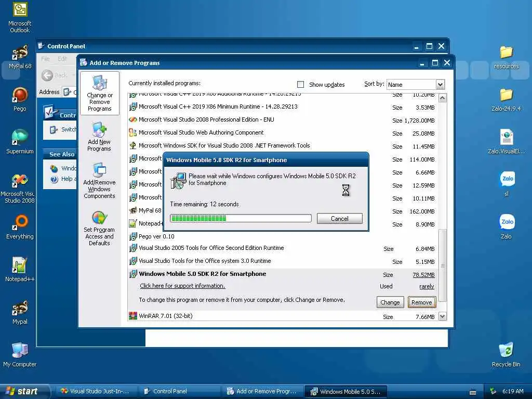The image size is (532, 399).
Task: Click the 6:19 AM taskbar clock
Action: (513, 391)
